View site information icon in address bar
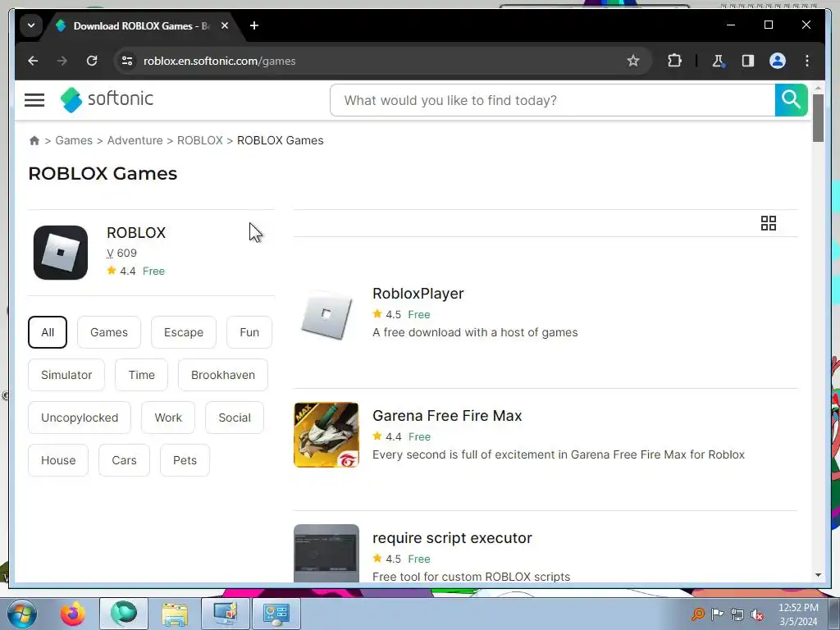Viewport: 840px width, 630px height. [127, 61]
